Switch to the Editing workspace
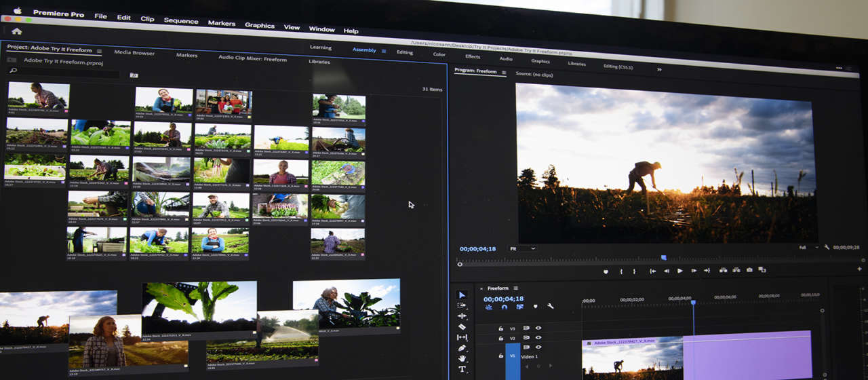This screenshot has width=868, height=380. click(x=405, y=52)
